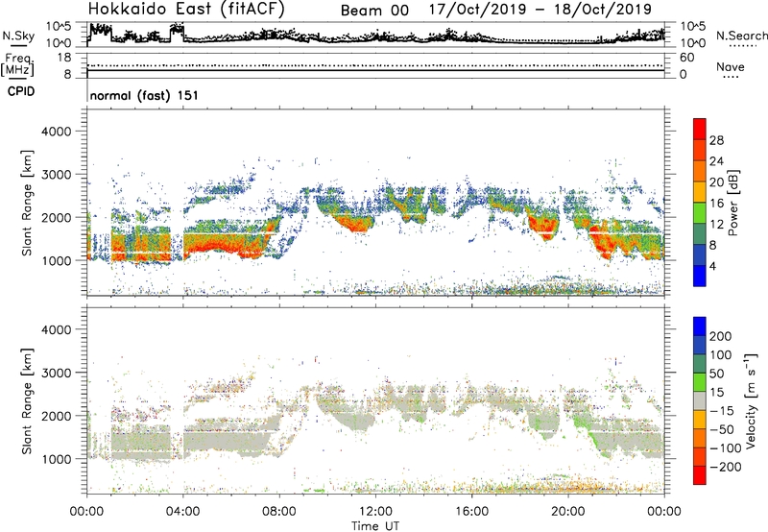Click the '08:00' time axis label
This screenshot has height=532, width=768.
point(279,512)
